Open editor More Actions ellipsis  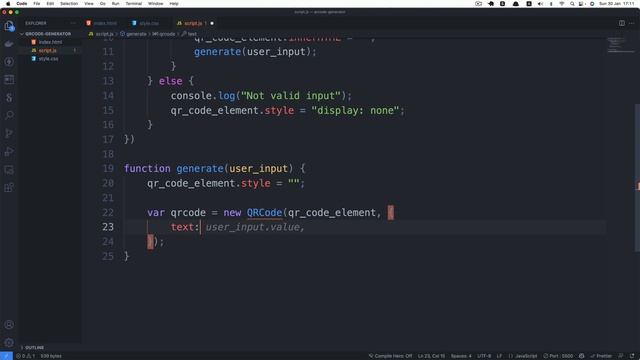point(631,23)
